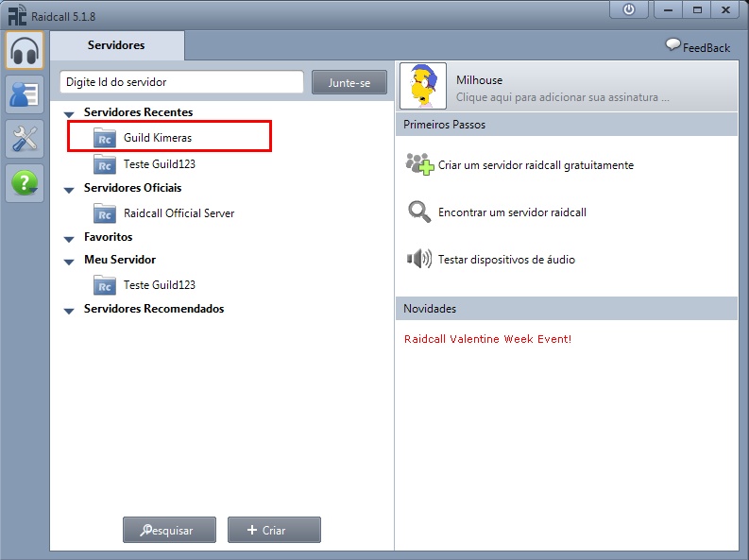Screen dimensions: 749x560
Task: Open Raidcall Valentine Week Event link
Action: coord(487,339)
